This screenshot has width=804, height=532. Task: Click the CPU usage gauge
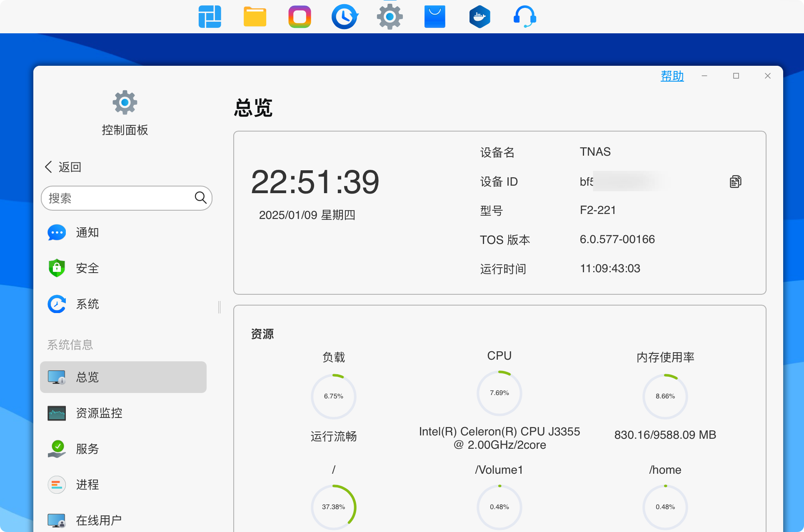click(499, 393)
